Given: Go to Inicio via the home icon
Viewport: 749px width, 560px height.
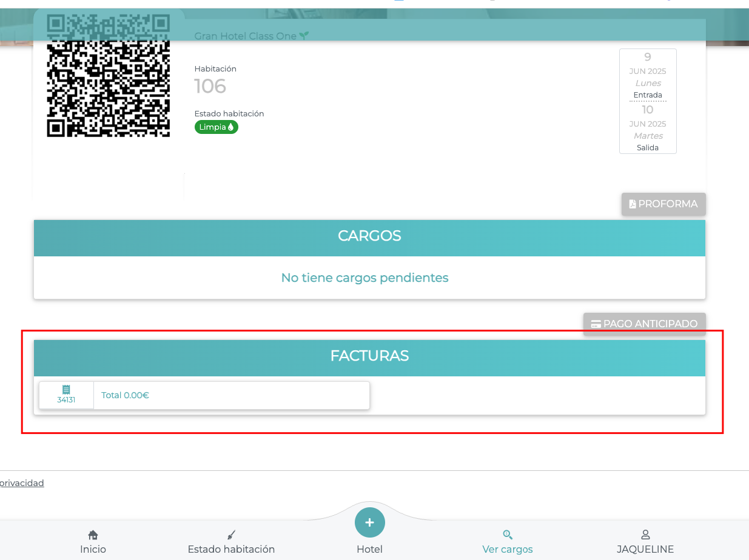Looking at the screenshot, I should pos(93,535).
